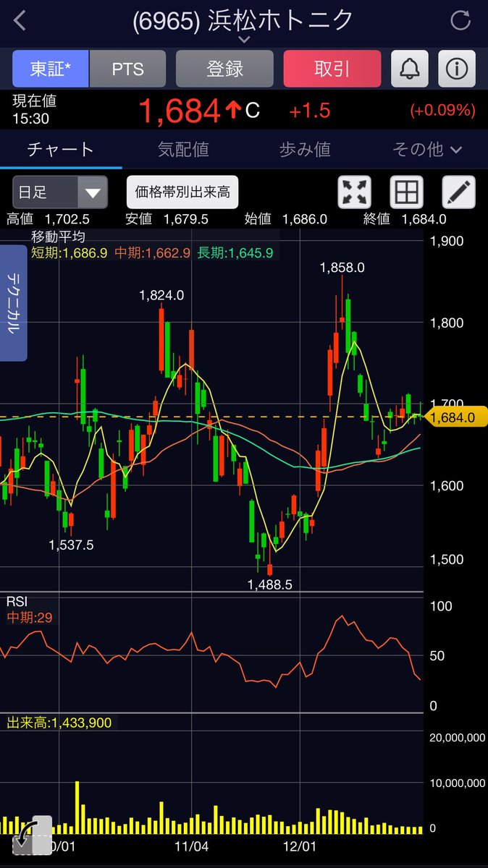Open the テクニカル side panel tab

[x=13, y=303]
